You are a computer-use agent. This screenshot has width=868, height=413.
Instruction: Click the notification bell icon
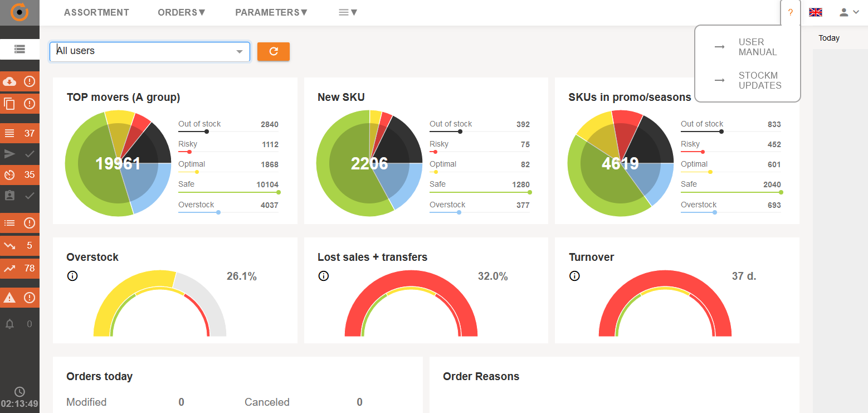tap(9, 324)
